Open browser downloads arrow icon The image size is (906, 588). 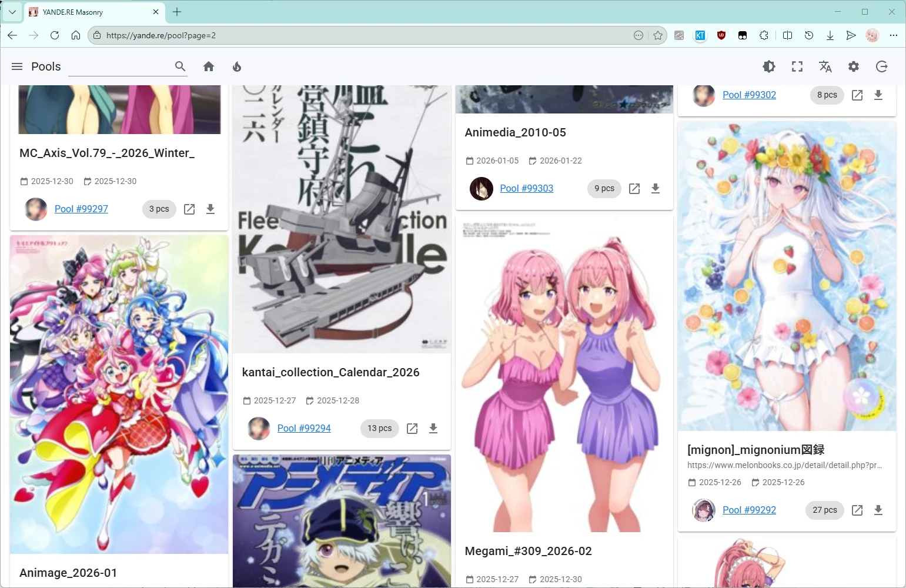pyautogui.click(x=830, y=35)
